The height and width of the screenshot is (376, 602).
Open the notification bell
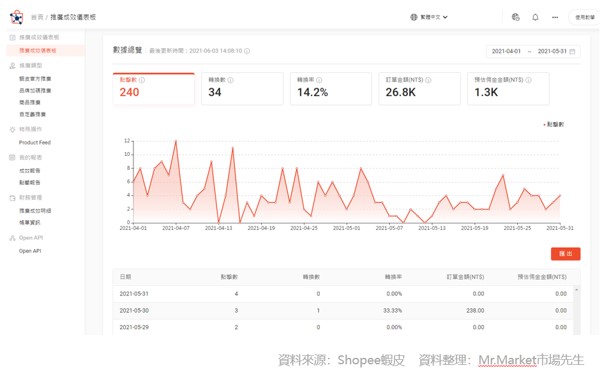pos(535,17)
